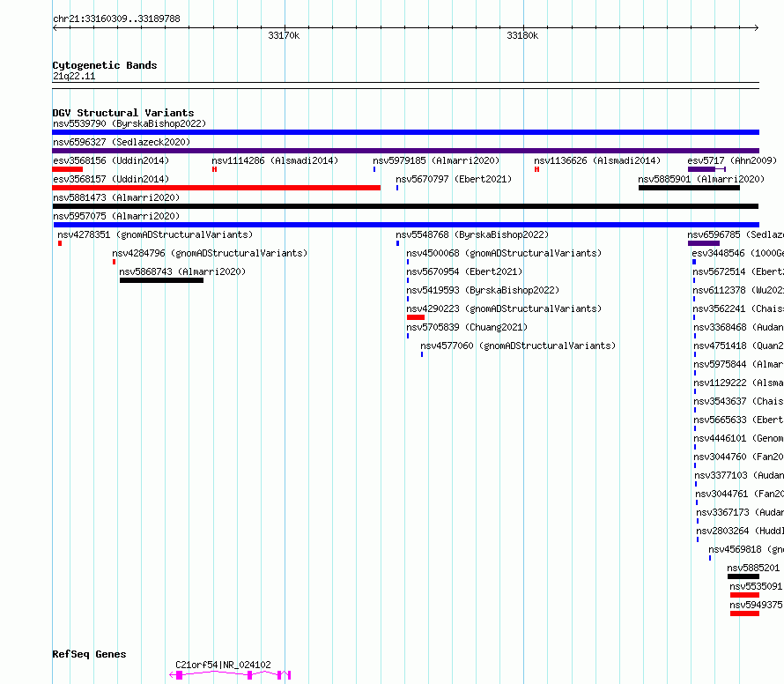Click the red nsv5949375 variant bar
The height and width of the screenshot is (684, 784).
744,613
